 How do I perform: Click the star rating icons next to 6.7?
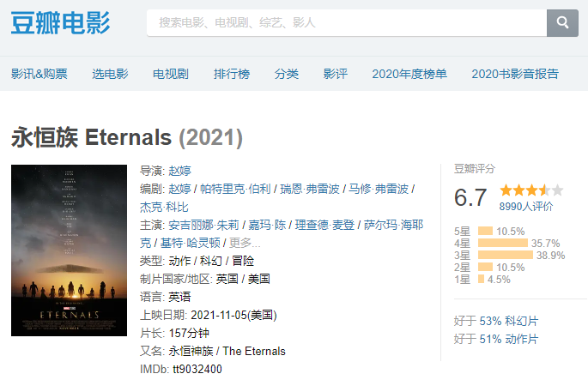tap(531, 190)
